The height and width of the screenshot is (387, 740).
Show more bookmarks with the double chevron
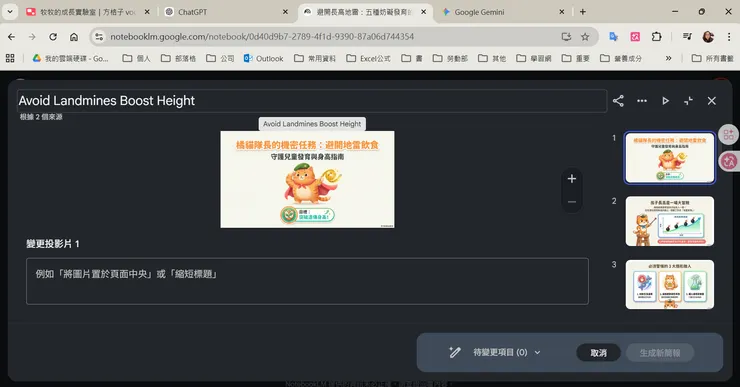click(x=668, y=58)
